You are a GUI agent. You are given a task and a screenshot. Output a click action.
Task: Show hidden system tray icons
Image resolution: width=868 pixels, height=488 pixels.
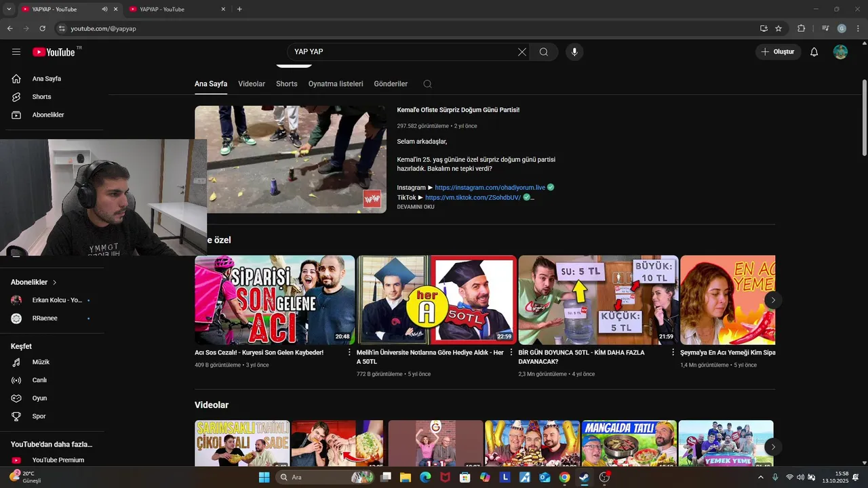(x=762, y=477)
